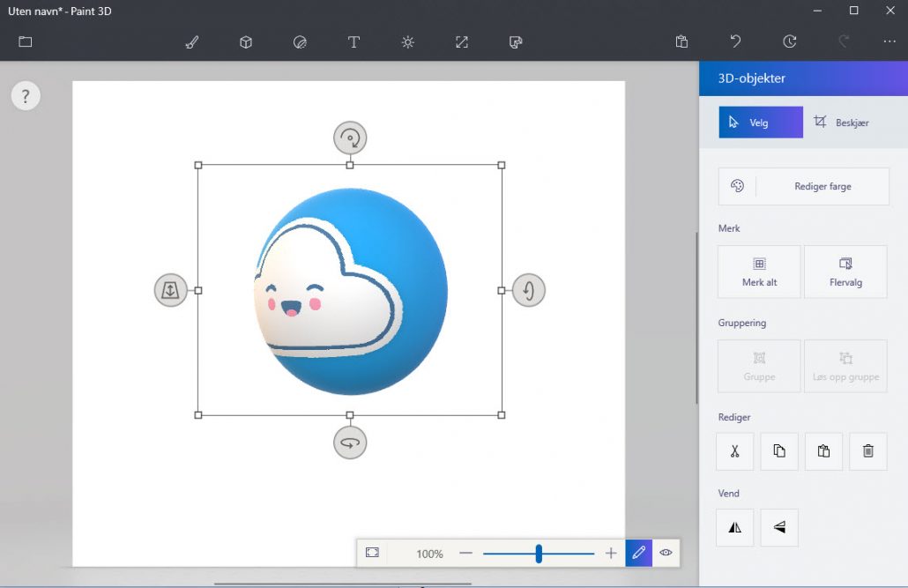908x588 pixels.
Task: Select the Text tool
Action: 353,41
